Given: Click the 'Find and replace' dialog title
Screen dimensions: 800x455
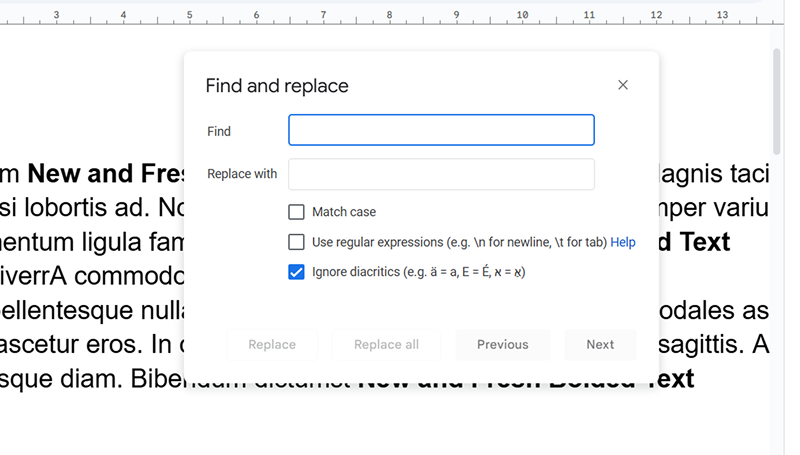Looking at the screenshot, I should [277, 86].
